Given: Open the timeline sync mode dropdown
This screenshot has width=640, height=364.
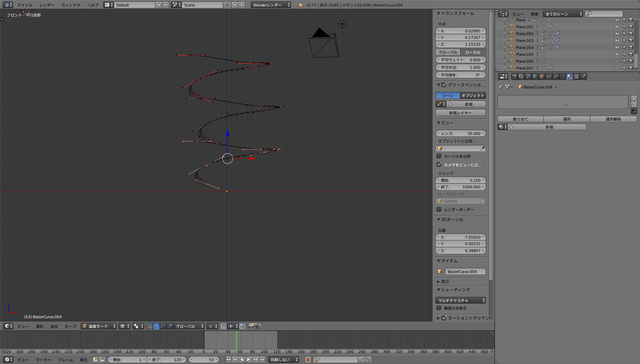Looking at the screenshot, I should coord(283,360).
